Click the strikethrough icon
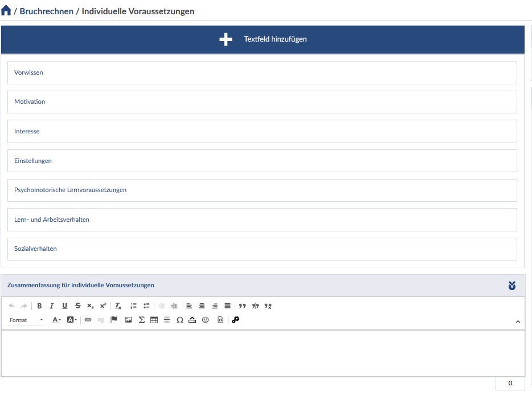The height and width of the screenshot is (395, 532). point(77,306)
